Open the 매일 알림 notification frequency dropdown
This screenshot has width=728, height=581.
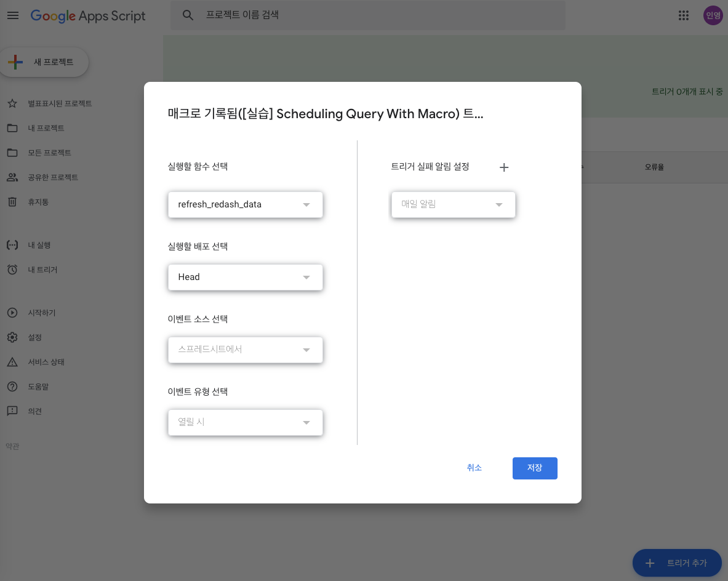pos(453,204)
